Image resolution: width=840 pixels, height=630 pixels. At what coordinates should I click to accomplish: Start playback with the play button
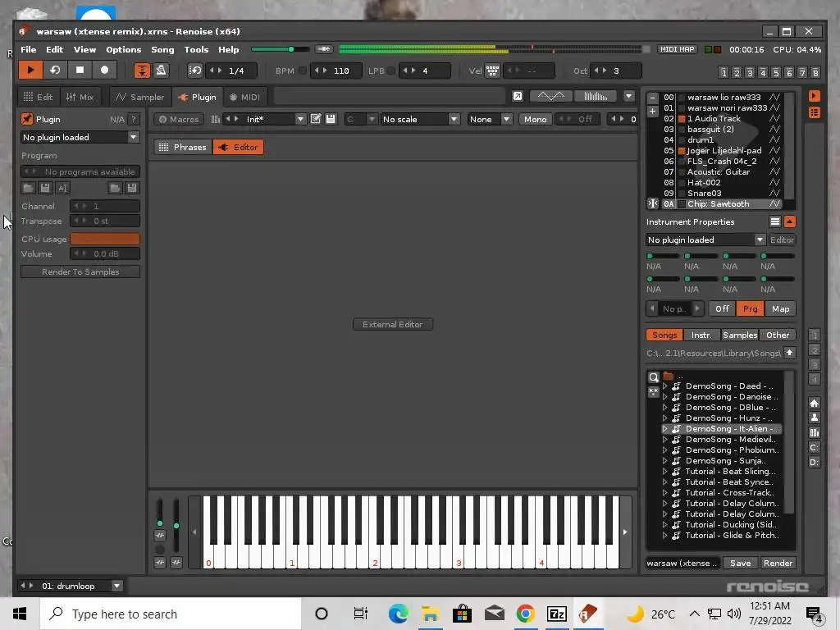[30, 71]
